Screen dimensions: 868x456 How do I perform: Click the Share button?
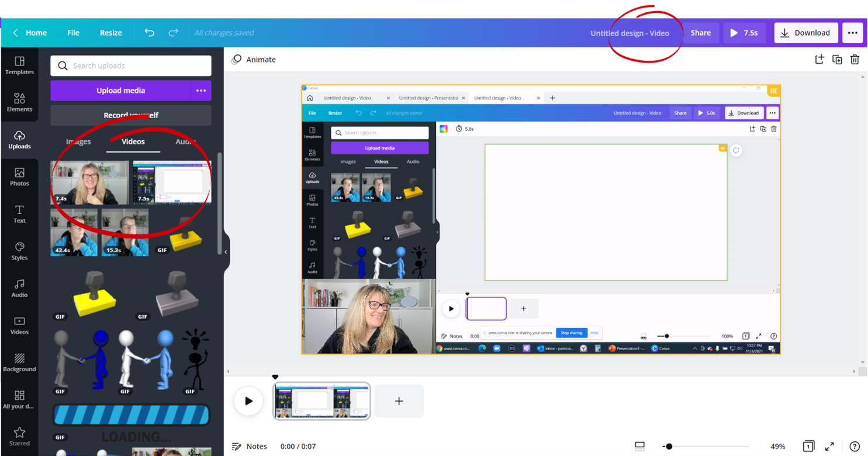tap(701, 33)
